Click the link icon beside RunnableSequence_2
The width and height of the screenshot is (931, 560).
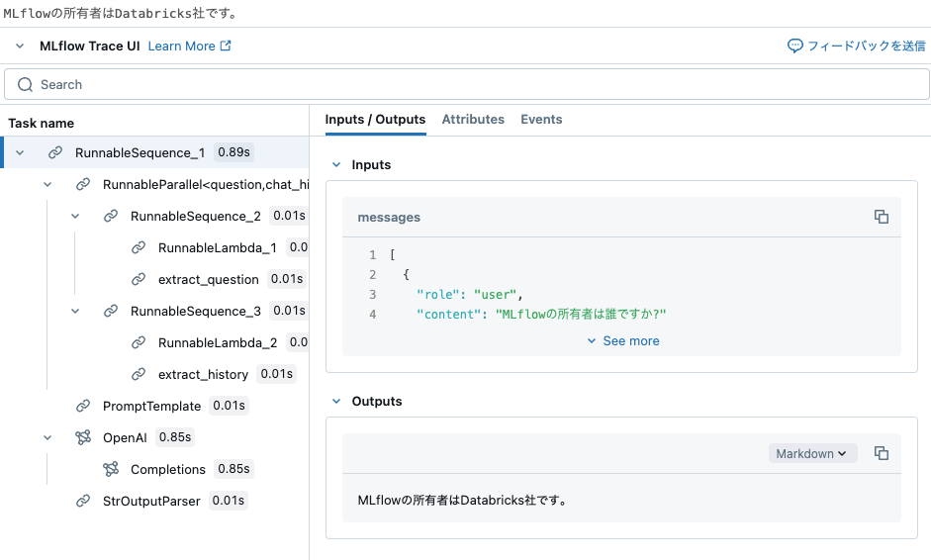click(x=111, y=216)
